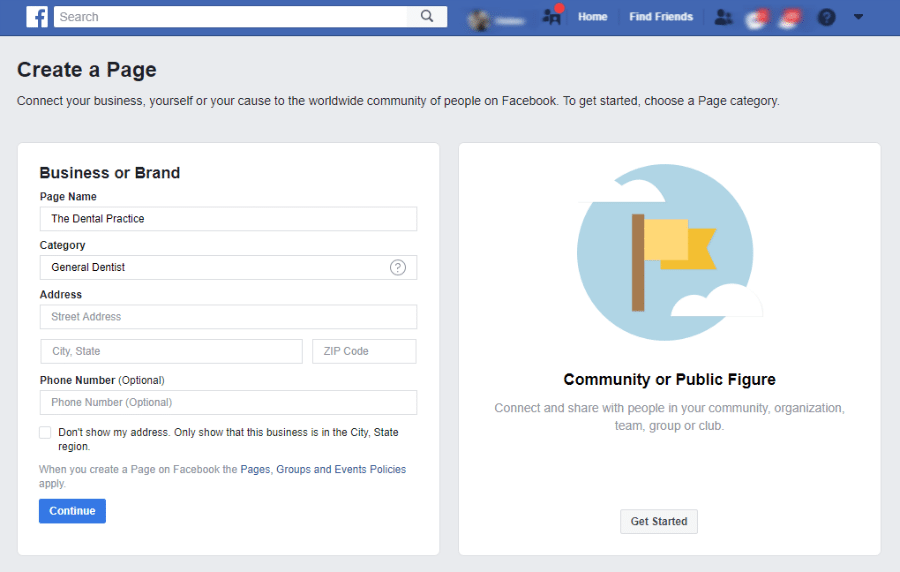Open the friend requests icon
This screenshot has width=900, height=572.
(x=724, y=17)
